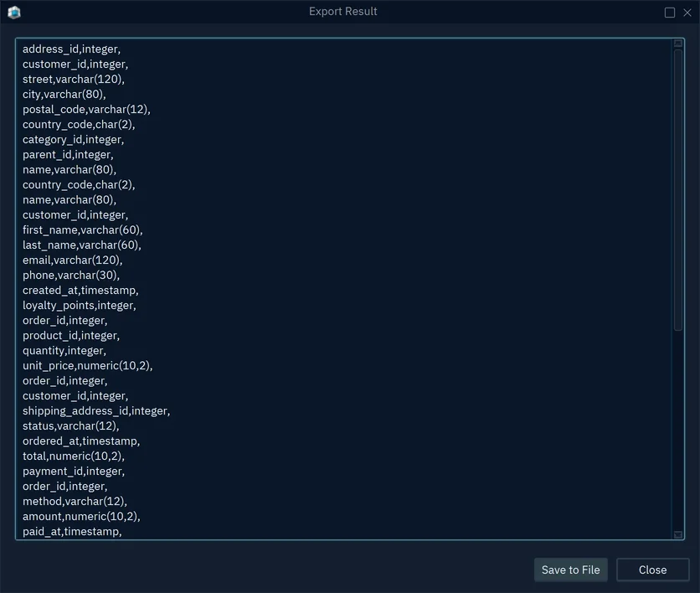Screen dimensions: 700x593
Task: Click the line 'email,varchar(120),'
Action: pyautogui.click(x=72, y=260)
